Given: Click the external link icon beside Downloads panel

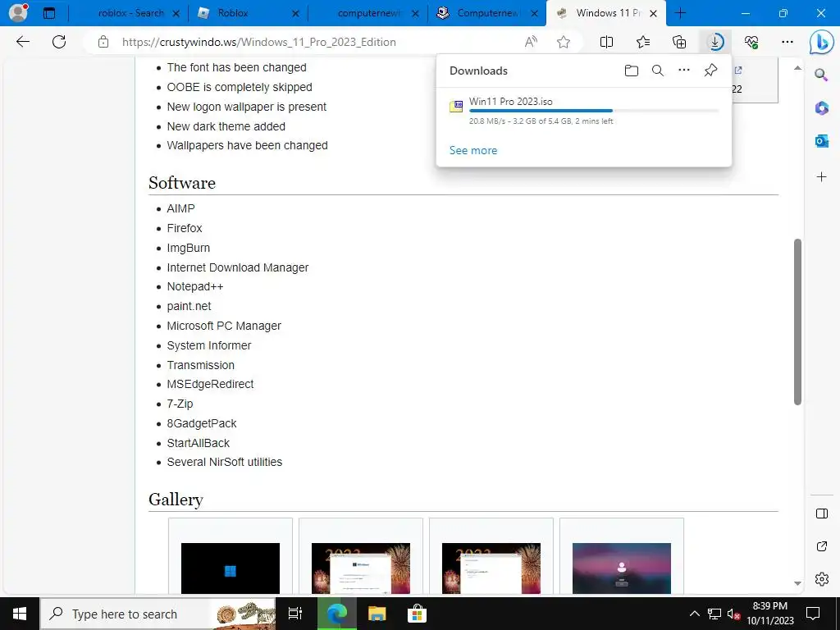Looking at the screenshot, I should point(738,71).
